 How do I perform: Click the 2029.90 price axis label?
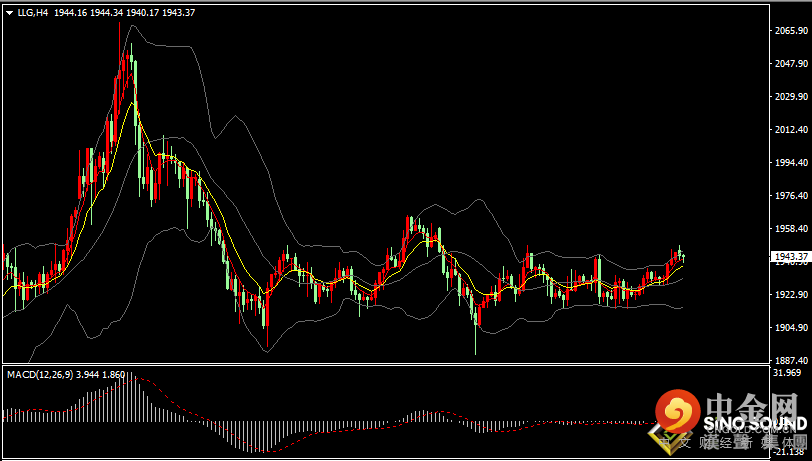click(x=791, y=97)
